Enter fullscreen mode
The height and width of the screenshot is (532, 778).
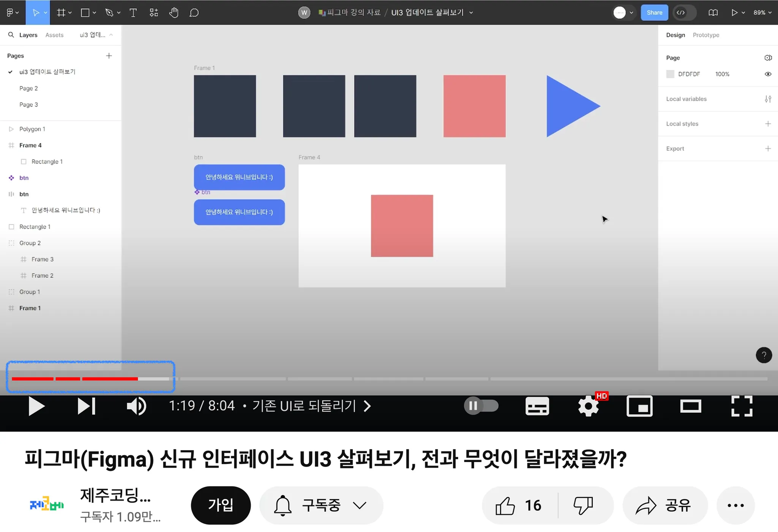pos(742,406)
